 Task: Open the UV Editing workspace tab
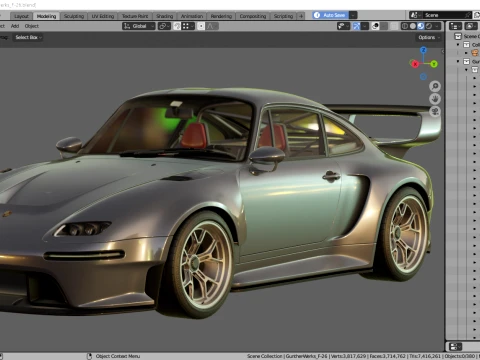click(103, 16)
